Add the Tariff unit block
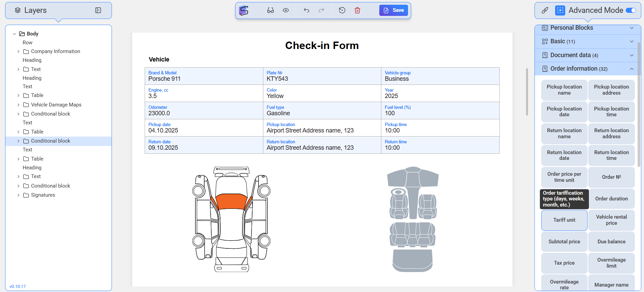 564,220
